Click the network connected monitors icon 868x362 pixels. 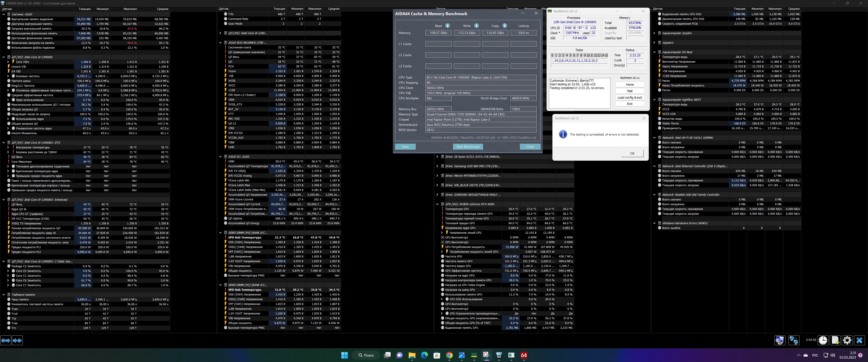tap(794, 340)
